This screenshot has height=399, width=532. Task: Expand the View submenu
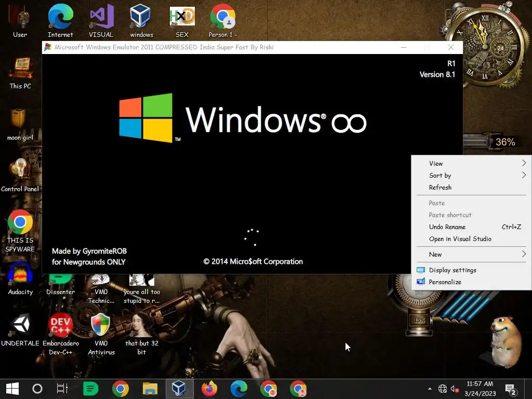(472, 164)
